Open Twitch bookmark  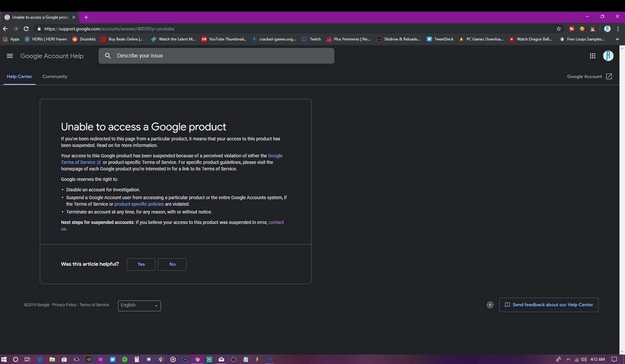pos(311,39)
